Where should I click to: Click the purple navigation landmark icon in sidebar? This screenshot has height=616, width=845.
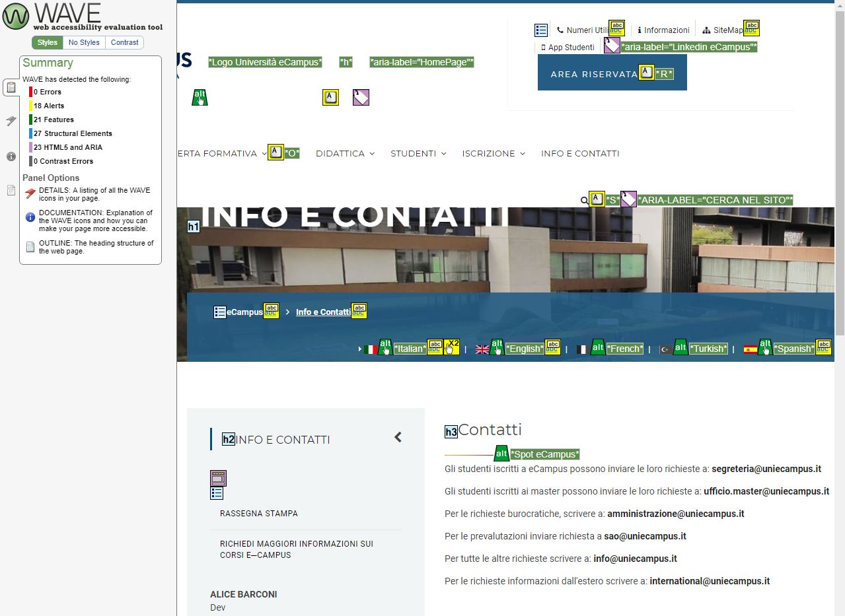tap(218, 478)
